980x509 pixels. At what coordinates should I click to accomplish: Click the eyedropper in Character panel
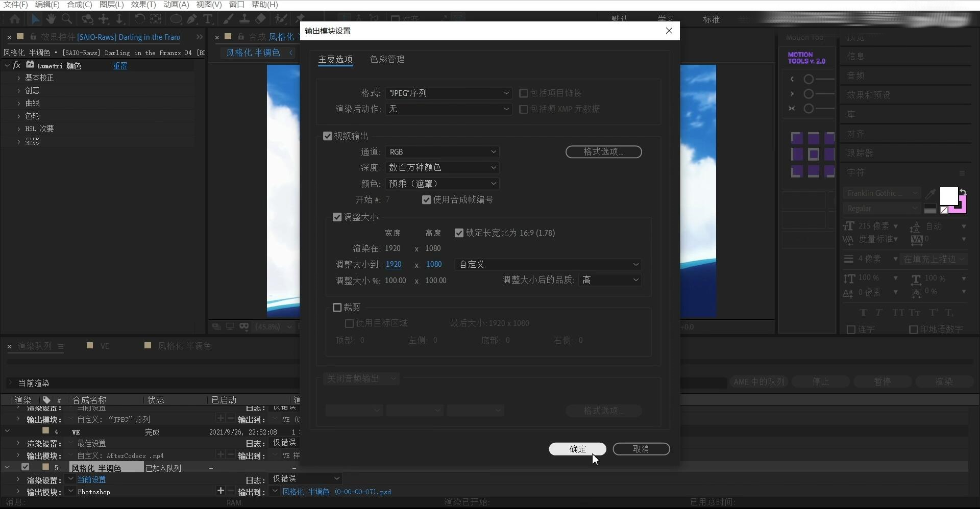coord(930,194)
